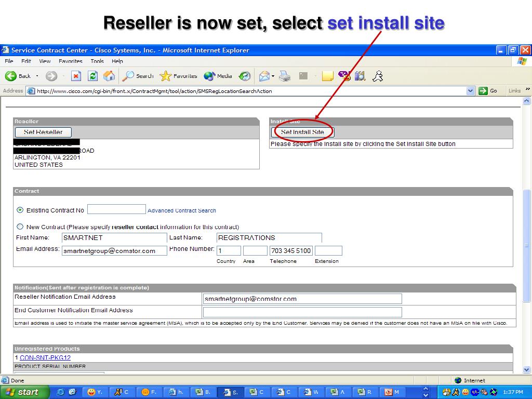Click the End Customer Notification Email Address field
The height and width of the screenshot is (399, 532).
click(302, 312)
